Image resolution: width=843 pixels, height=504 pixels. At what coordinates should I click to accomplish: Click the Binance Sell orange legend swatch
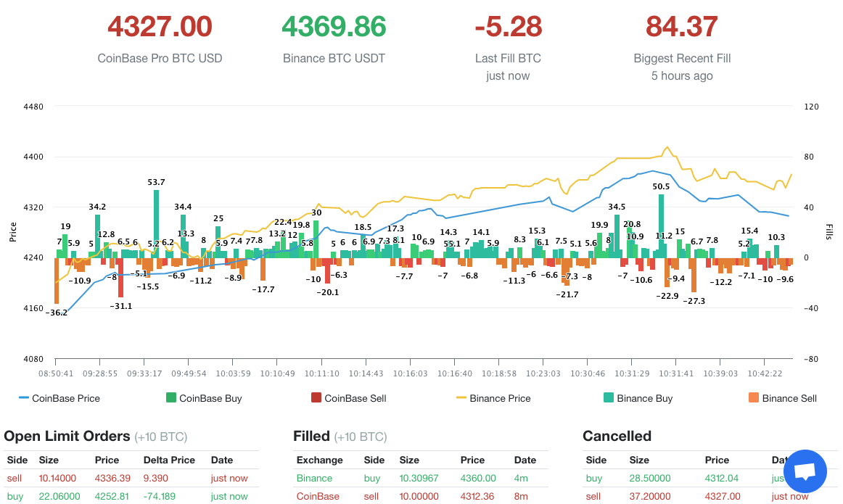[753, 397]
